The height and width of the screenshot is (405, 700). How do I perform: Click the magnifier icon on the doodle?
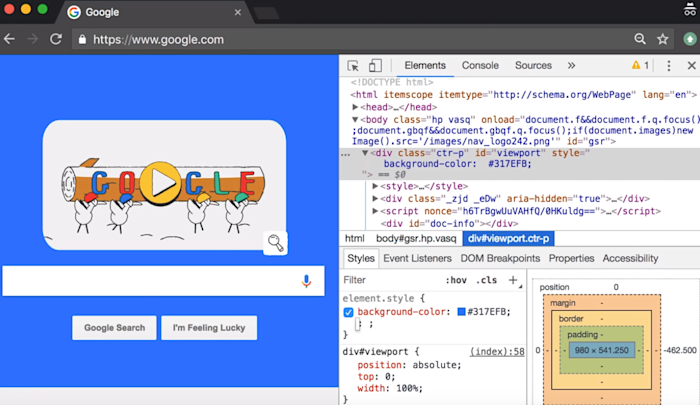pos(275,243)
